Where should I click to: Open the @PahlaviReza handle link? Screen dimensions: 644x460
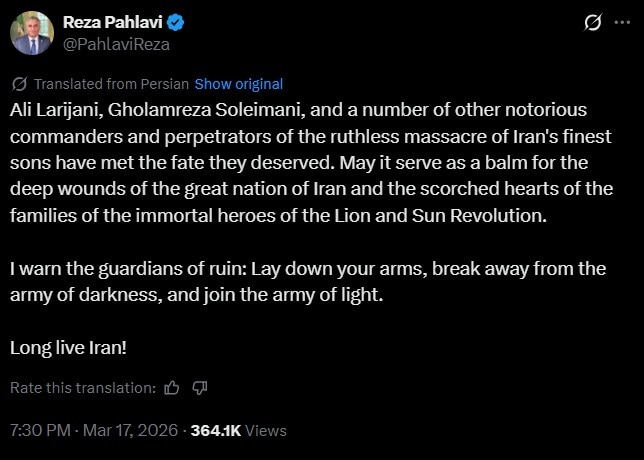tap(116, 43)
